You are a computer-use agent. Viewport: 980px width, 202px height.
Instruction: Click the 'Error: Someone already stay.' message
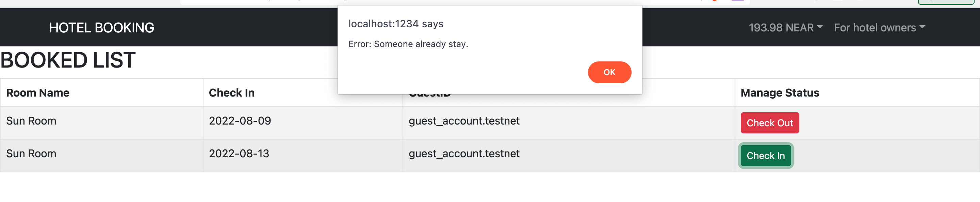[x=408, y=44]
